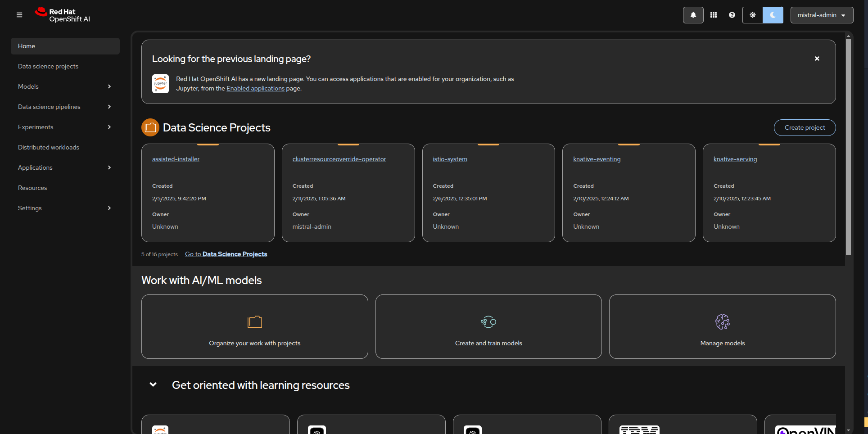
Task: Select Resources in the sidebar
Action: [65, 188]
